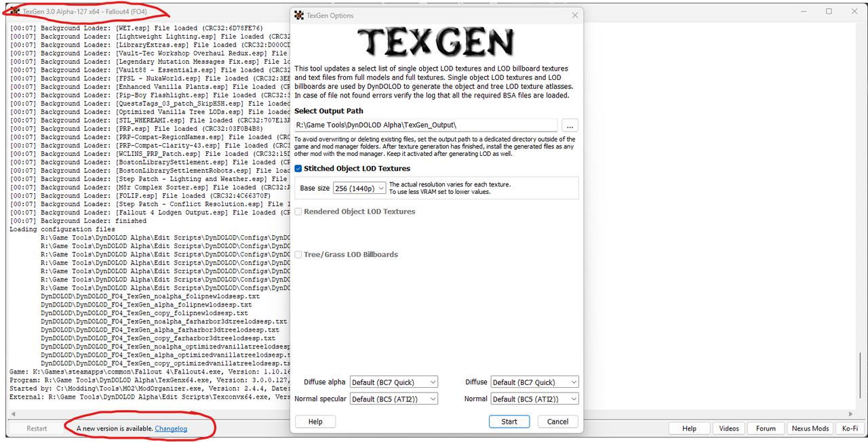Click log line '[WET.esp] File loaded'
Image resolution: width=868 pixels, height=442 pixels.
coord(136,28)
